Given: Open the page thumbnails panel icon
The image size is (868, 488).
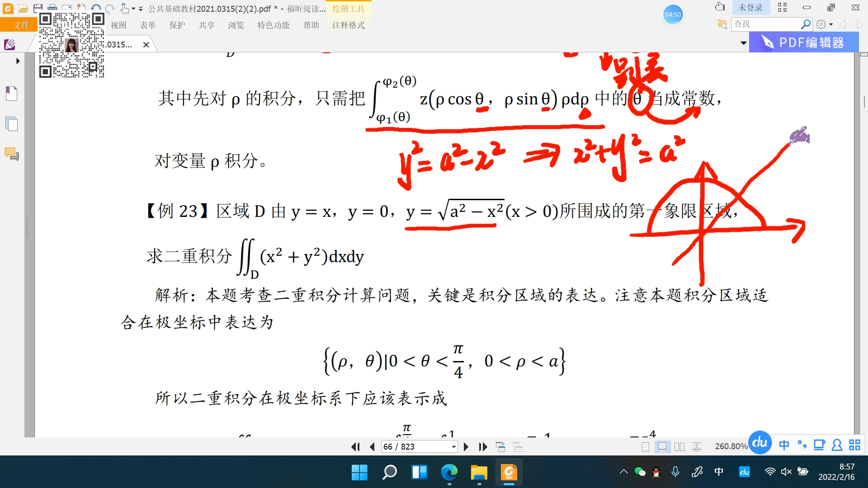Looking at the screenshot, I should click(11, 124).
